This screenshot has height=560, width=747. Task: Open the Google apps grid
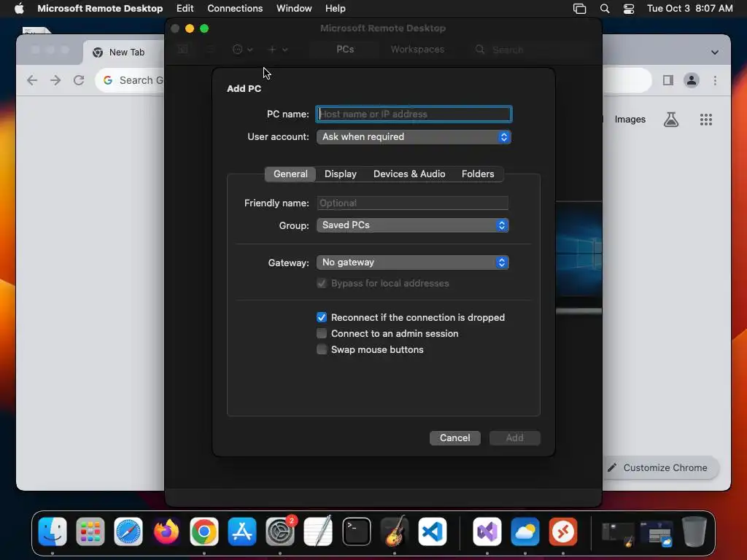706,120
